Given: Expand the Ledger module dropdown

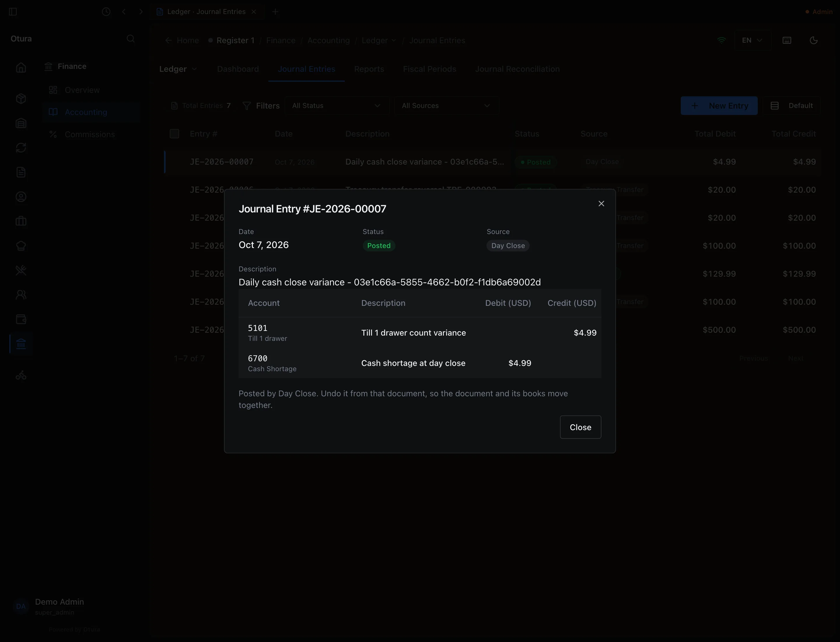Looking at the screenshot, I should pyautogui.click(x=178, y=69).
